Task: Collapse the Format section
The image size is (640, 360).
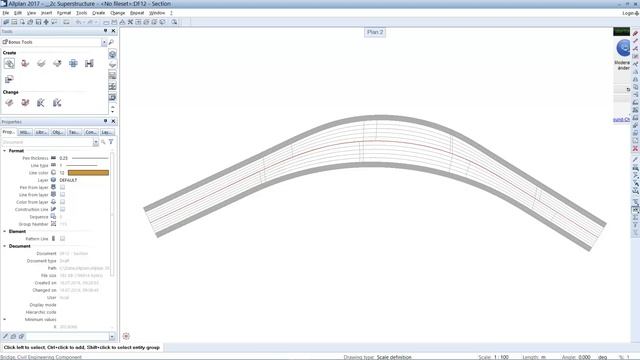Action: point(5,151)
